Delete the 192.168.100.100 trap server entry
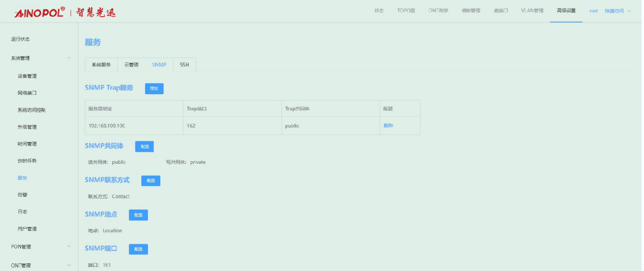 388,126
